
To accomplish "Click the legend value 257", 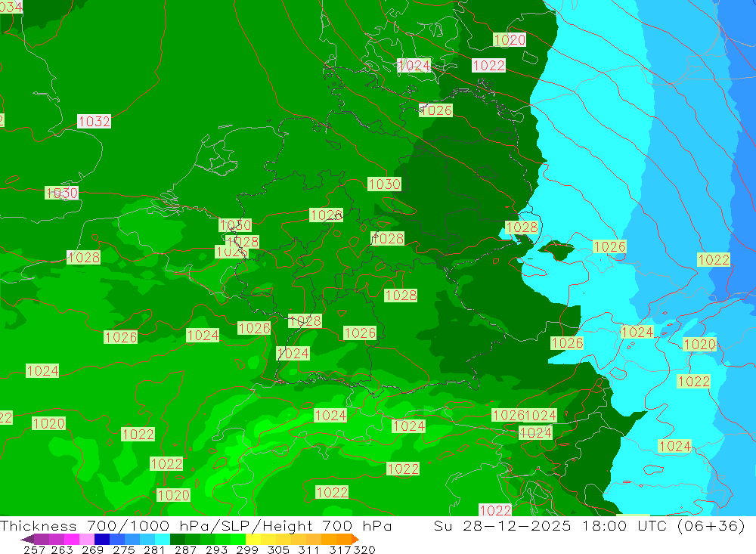I will coord(34,549).
